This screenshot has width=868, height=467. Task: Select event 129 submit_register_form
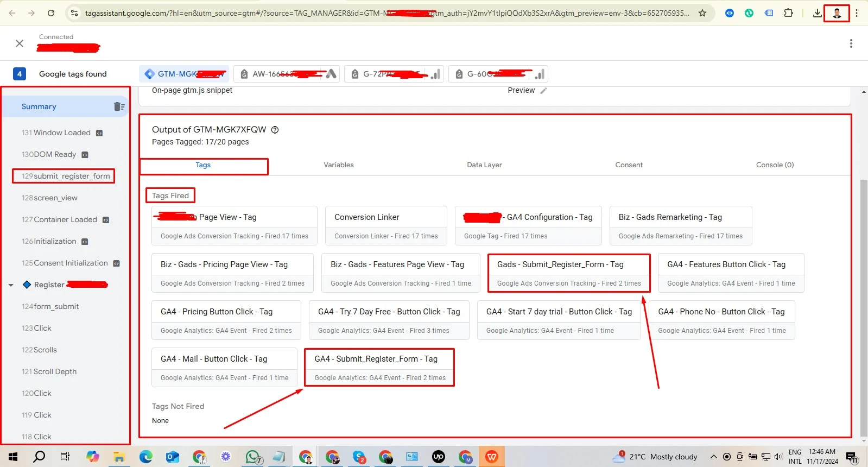(66, 176)
